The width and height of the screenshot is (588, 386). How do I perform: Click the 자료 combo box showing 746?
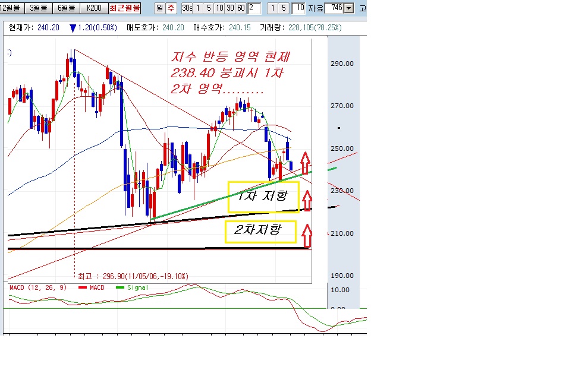[334, 8]
